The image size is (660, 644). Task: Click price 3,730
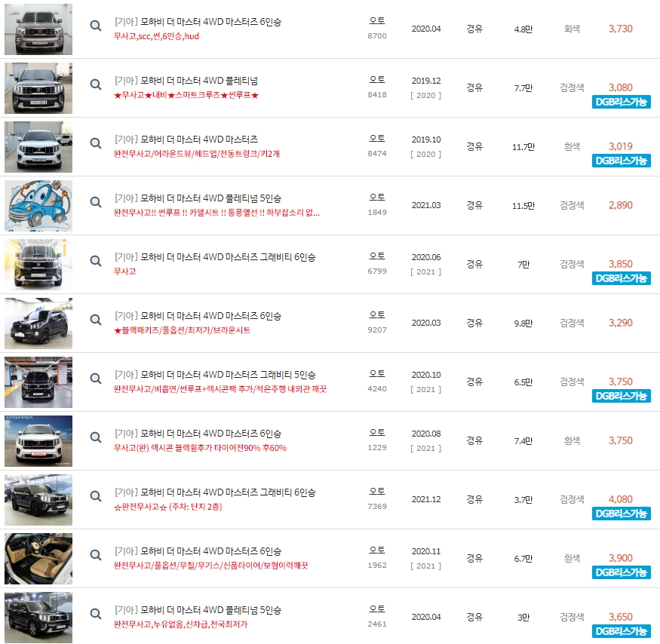621,29
